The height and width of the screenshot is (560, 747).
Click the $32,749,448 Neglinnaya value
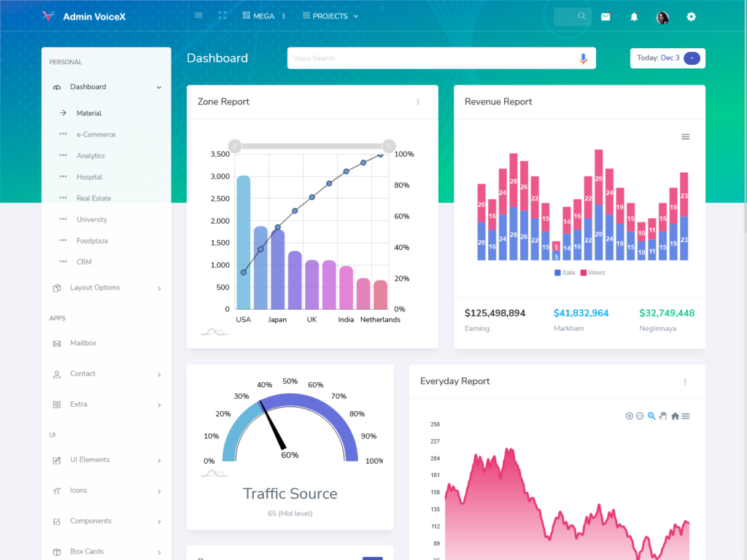coord(667,313)
